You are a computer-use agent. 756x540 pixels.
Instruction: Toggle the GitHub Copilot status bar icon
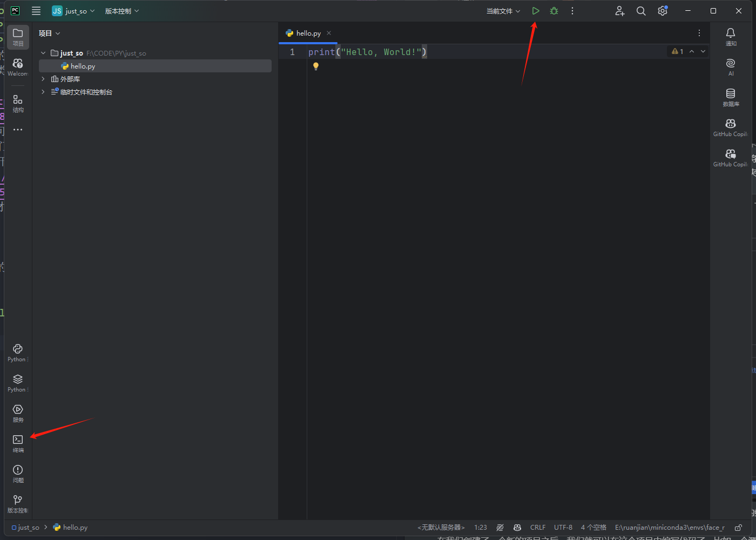coord(517,528)
